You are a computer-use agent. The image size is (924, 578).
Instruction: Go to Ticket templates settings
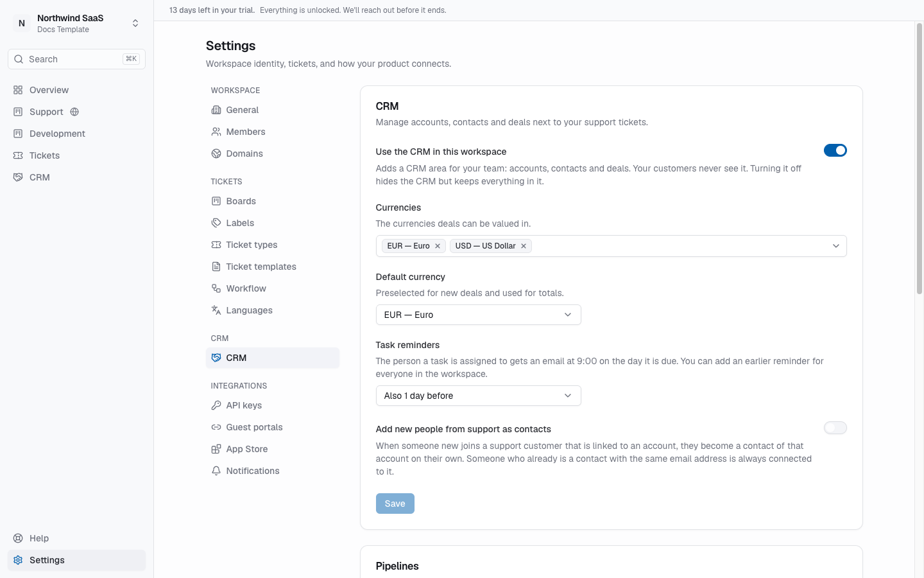pos(273,267)
